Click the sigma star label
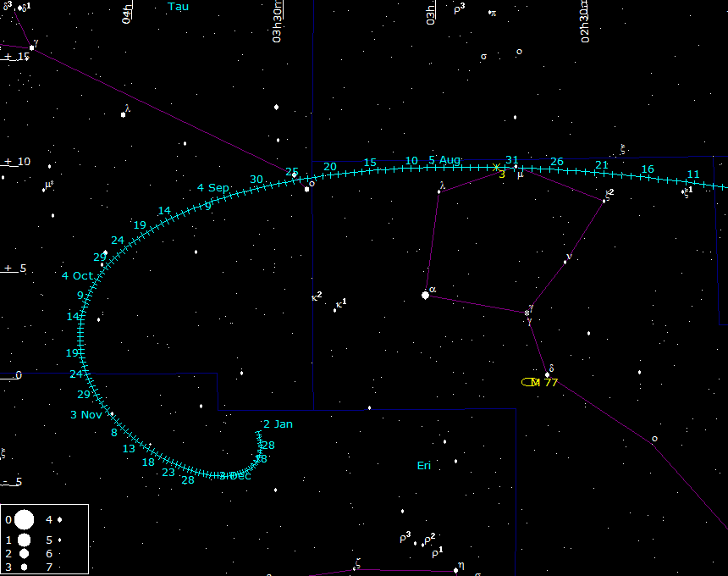728x576 pixels. (x=484, y=57)
